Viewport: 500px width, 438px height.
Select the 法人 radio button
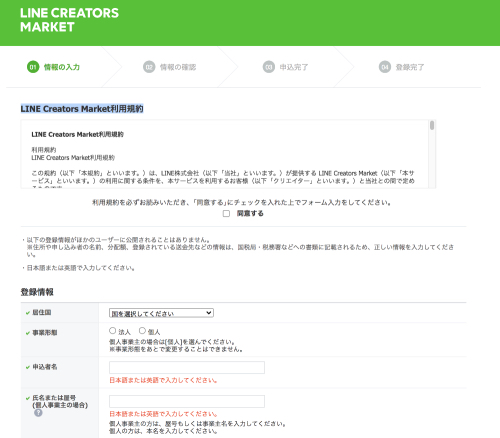(112, 331)
